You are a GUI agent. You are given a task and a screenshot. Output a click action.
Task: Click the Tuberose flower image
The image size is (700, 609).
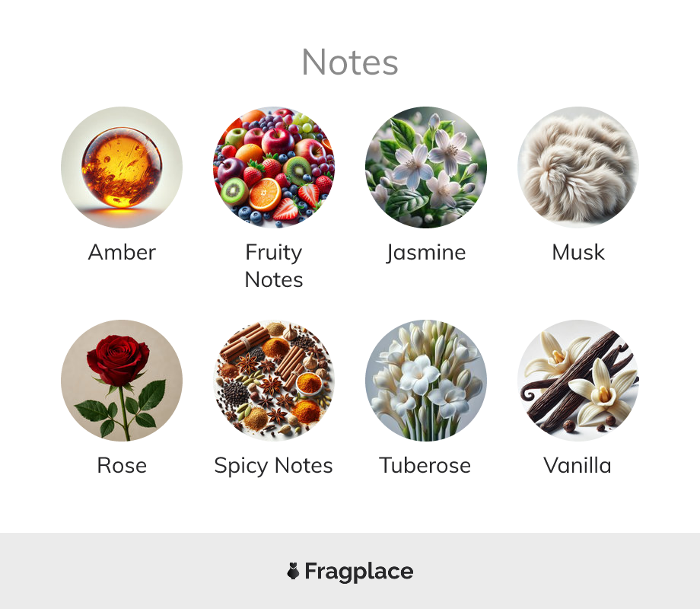point(426,380)
